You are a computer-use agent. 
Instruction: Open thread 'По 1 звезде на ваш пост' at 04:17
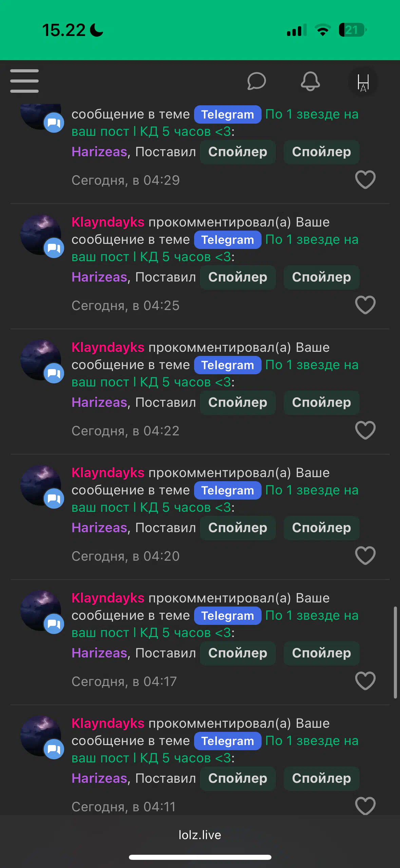pos(215,624)
